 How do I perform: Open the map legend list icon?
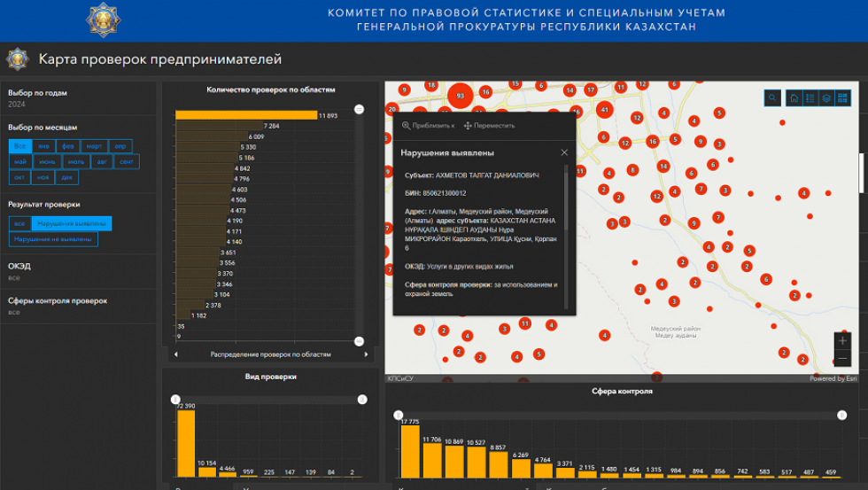pos(810,98)
